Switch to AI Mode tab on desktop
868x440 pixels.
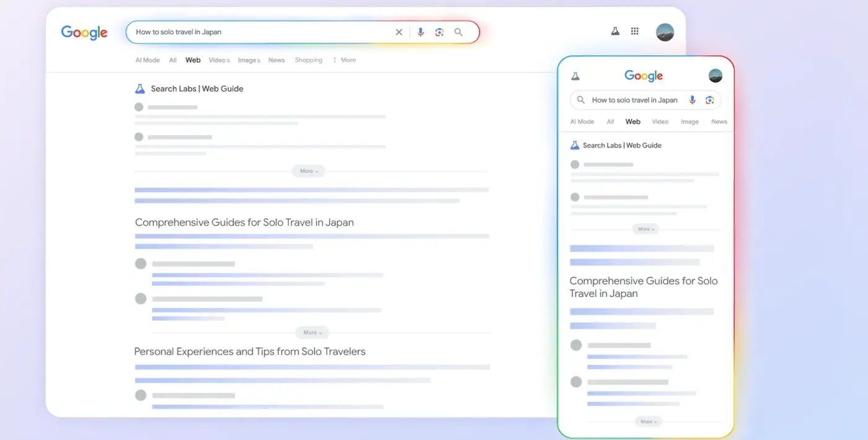(x=148, y=60)
